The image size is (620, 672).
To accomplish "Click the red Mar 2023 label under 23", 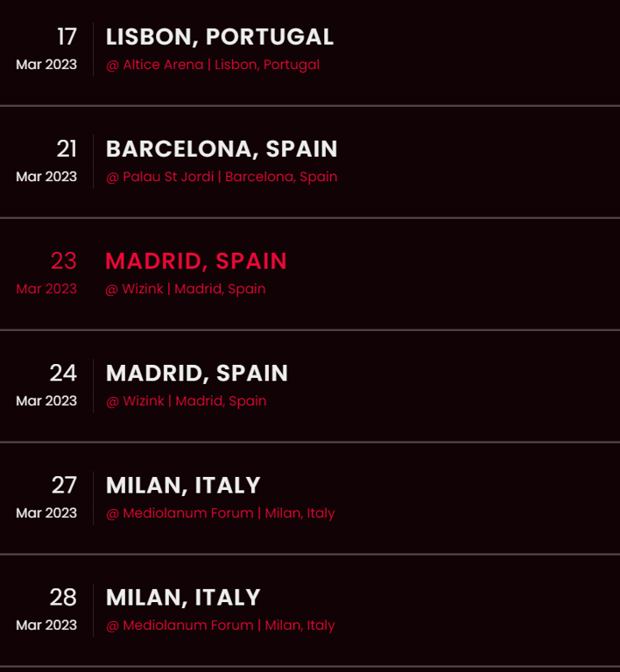I will [x=46, y=289].
